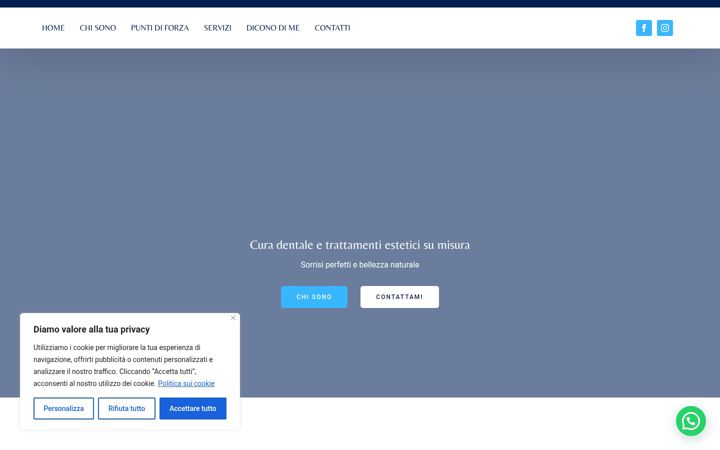Open the DICONO DI ME menu item
720x450 pixels.
click(x=273, y=28)
